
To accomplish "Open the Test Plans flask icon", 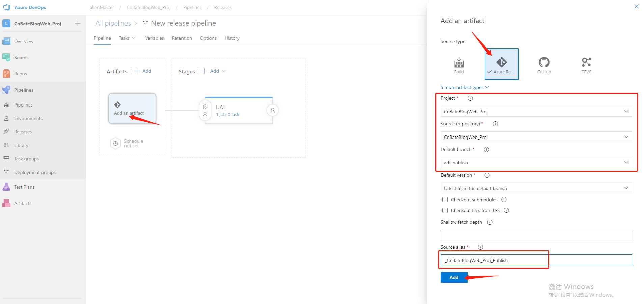I will click(x=6, y=187).
